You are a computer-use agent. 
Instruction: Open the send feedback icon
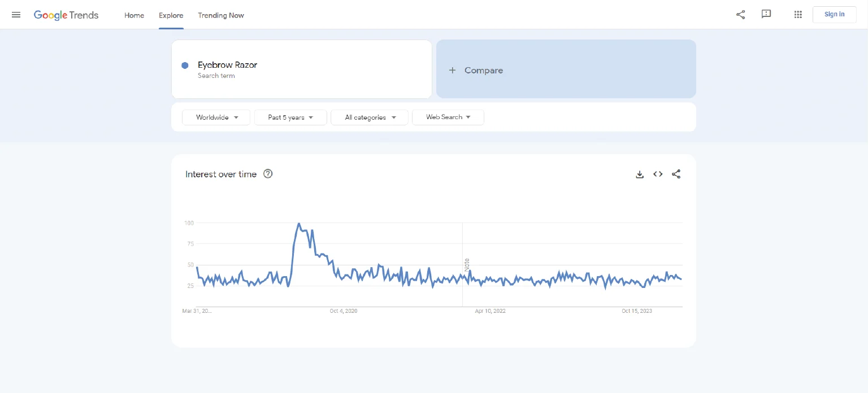pyautogui.click(x=766, y=15)
